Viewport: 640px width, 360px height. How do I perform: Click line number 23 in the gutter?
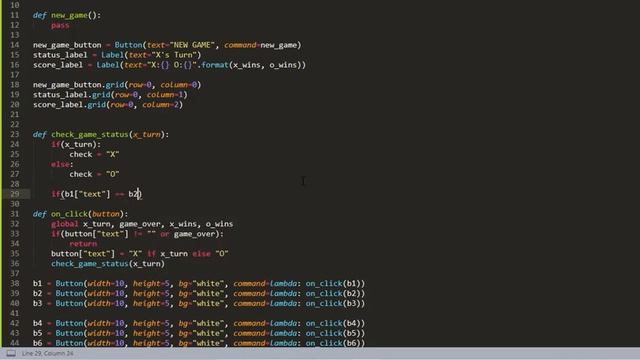(15, 134)
